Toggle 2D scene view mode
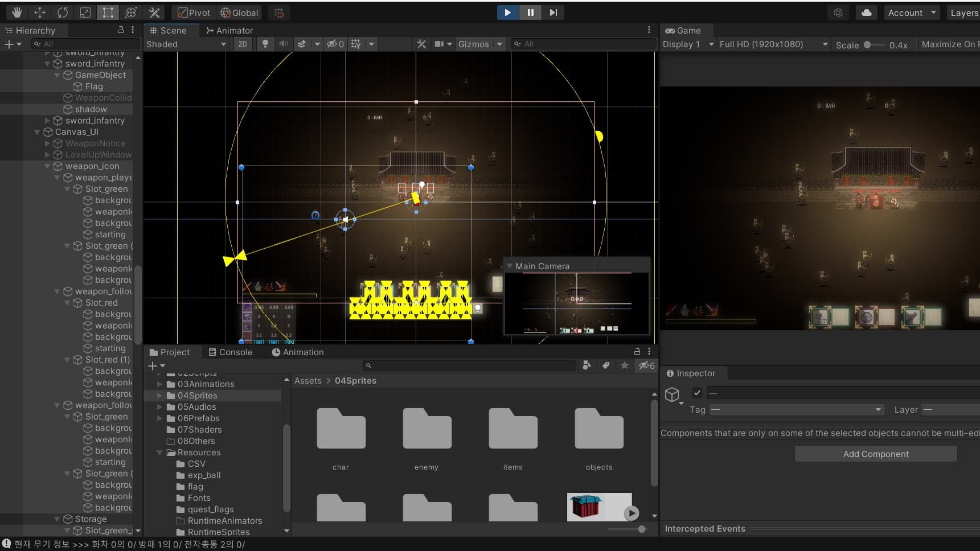This screenshot has width=980, height=551. (243, 44)
